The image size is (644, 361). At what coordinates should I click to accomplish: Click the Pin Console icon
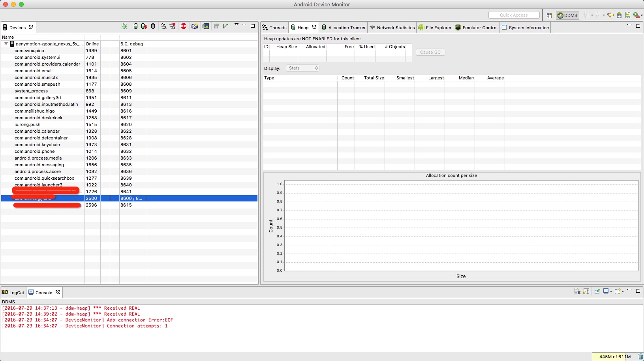click(x=597, y=291)
